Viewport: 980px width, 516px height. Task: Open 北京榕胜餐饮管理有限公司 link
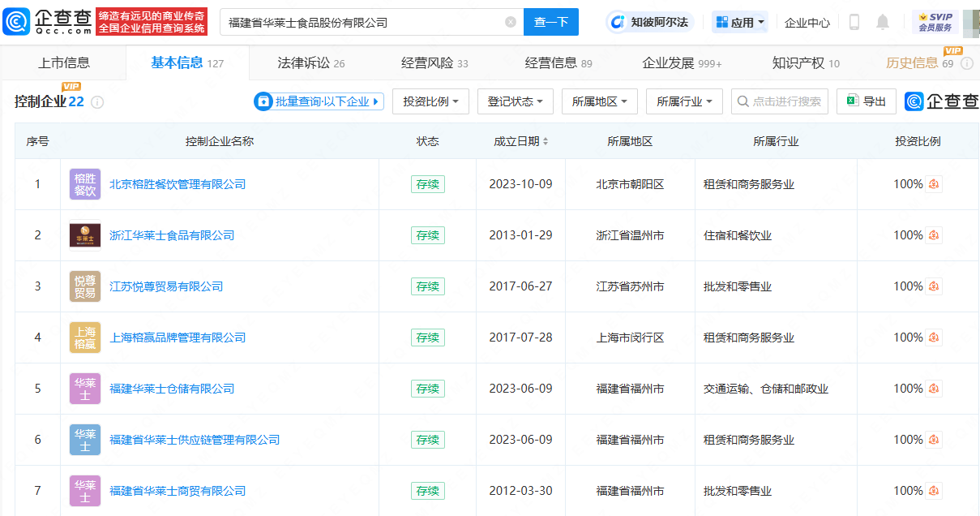(x=178, y=184)
